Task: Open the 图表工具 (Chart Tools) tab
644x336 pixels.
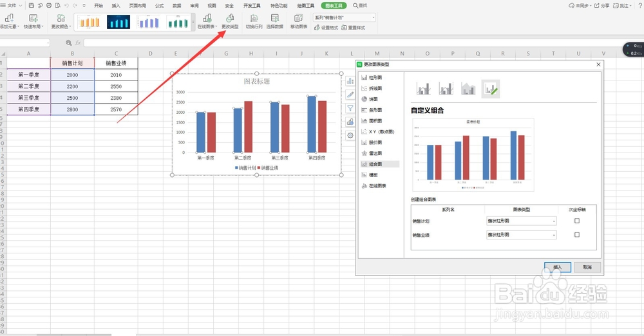Action: point(334,6)
